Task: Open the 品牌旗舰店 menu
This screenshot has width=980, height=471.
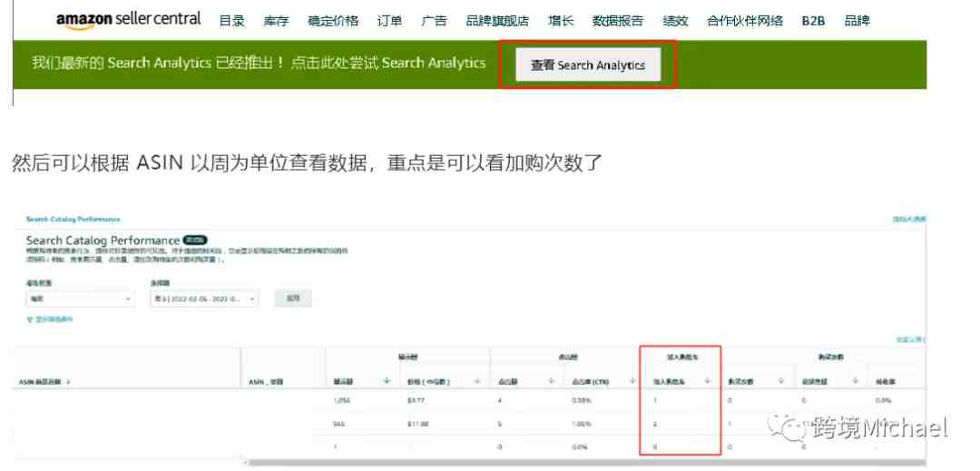Action: 497,21
